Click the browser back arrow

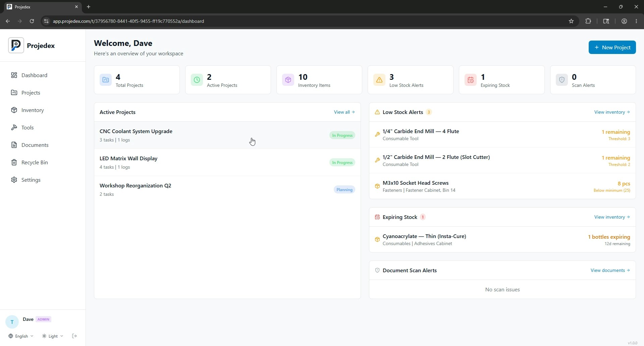pos(8,21)
